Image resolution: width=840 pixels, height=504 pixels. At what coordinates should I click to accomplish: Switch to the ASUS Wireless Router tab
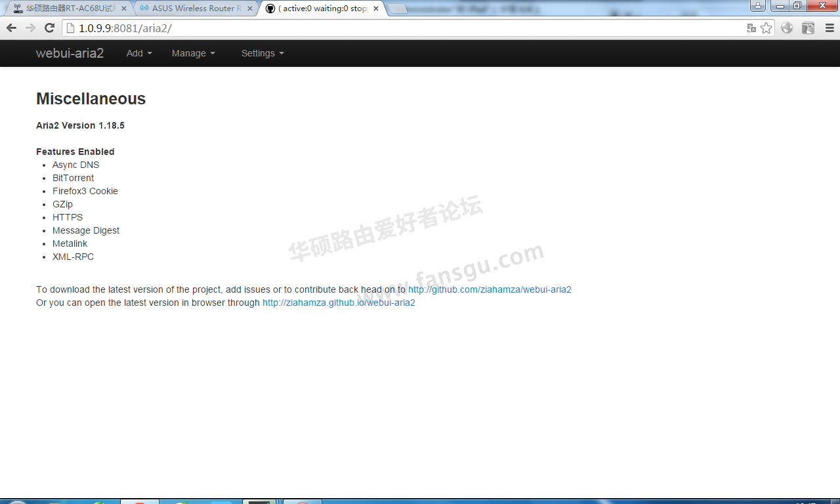(x=196, y=9)
